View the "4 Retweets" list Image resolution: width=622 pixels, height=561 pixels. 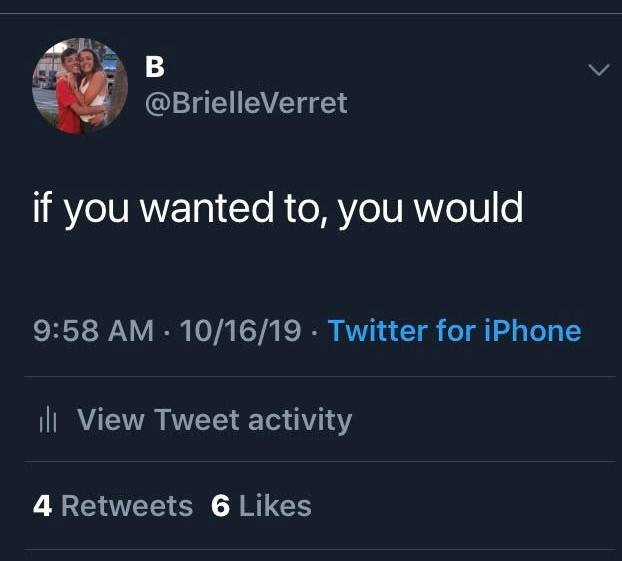pos(112,506)
